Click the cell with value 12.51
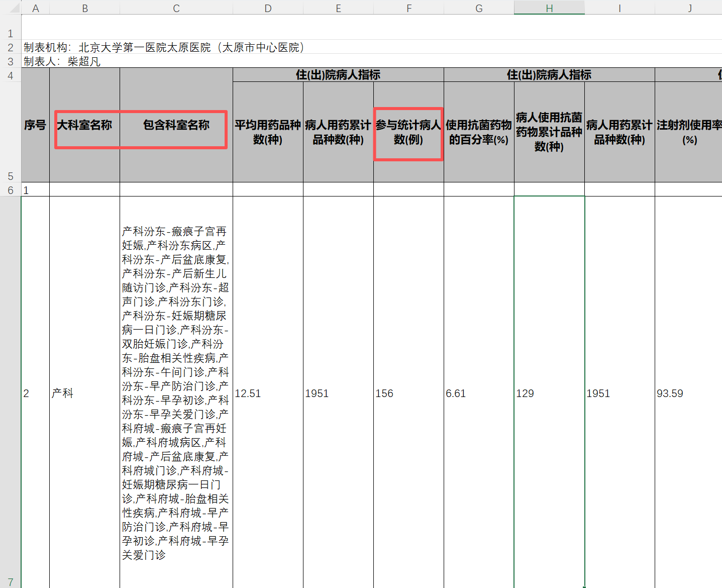Screen dimensions: 722x588 pyautogui.click(x=268, y=393)
